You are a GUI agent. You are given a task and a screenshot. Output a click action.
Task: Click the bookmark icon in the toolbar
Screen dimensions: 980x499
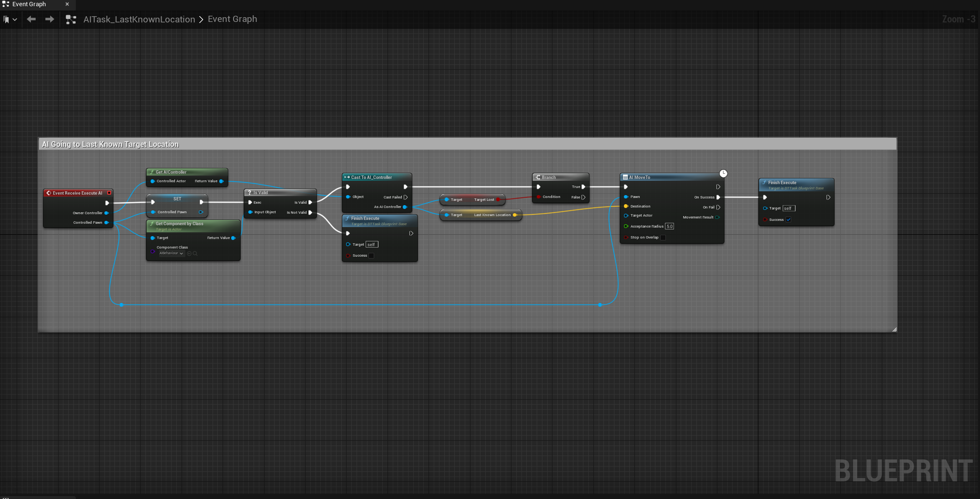(7, 20)
